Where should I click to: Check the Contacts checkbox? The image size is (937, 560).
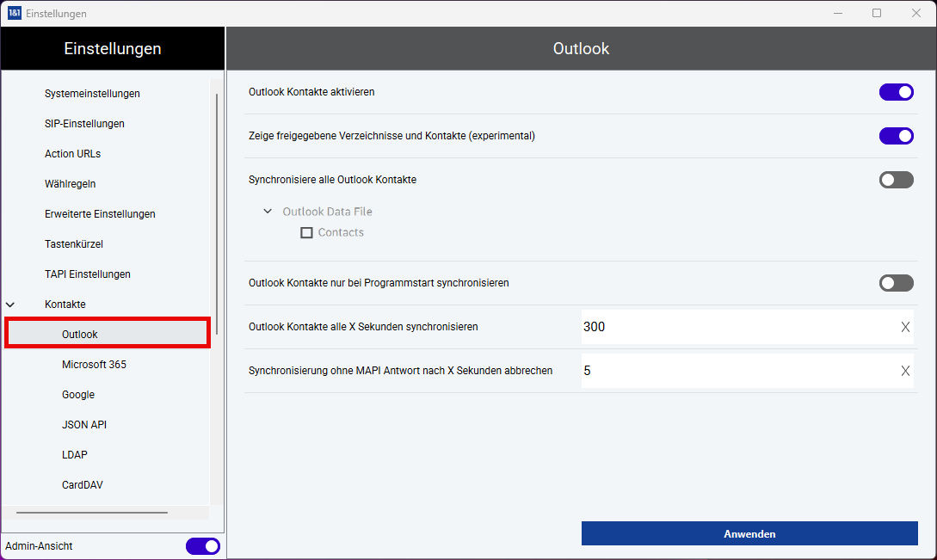point(306,233)
